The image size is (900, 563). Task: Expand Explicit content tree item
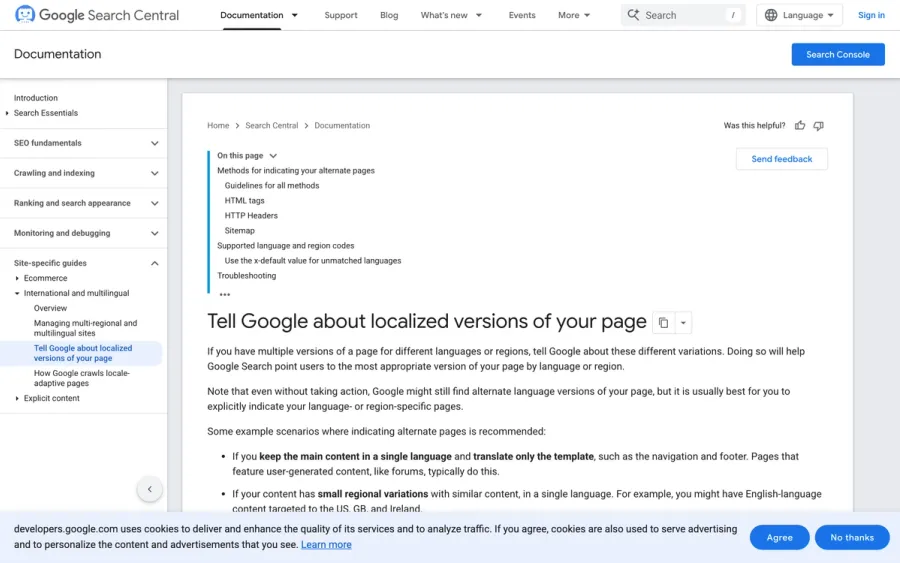[x=17, y=398]
